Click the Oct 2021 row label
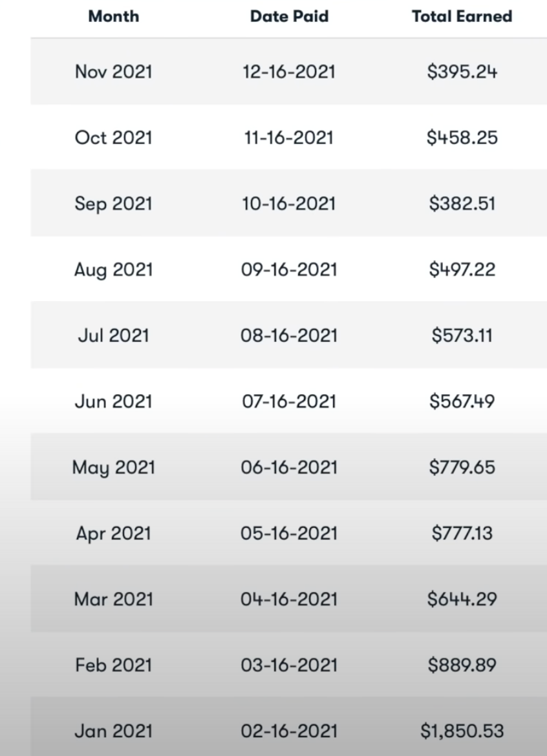This screenshot has height=756, width=547. [x=114, y=138]
